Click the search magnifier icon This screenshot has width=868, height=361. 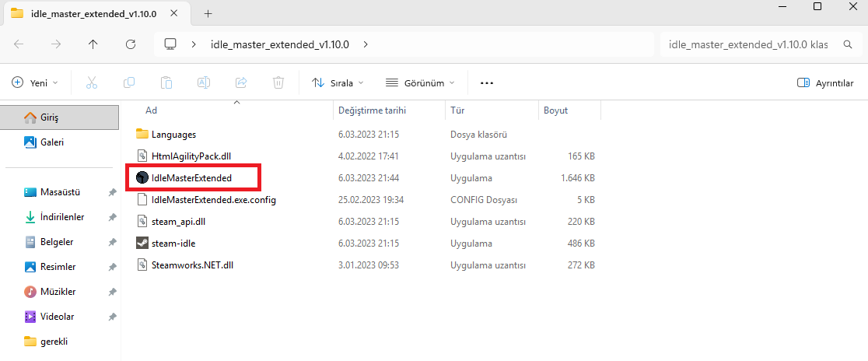click(847, 44)
